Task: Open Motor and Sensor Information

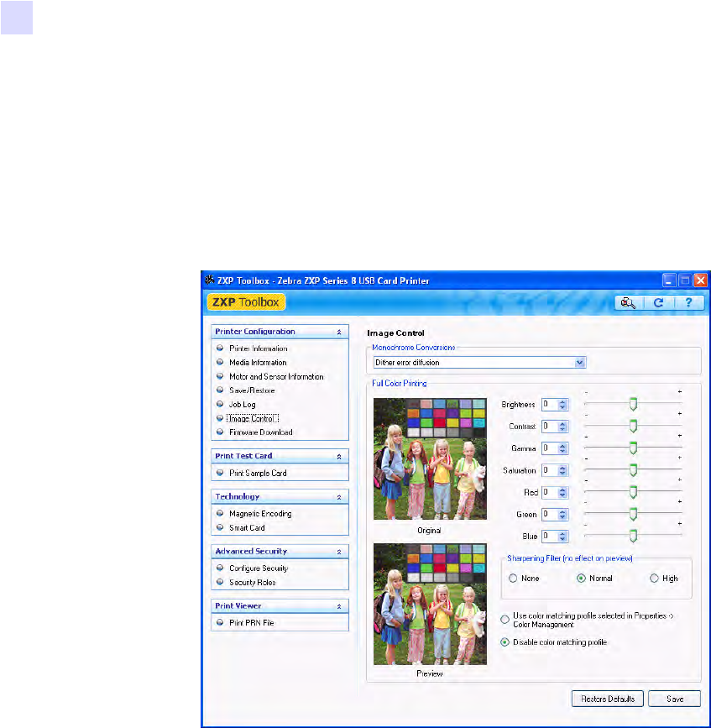Action: 276,376
